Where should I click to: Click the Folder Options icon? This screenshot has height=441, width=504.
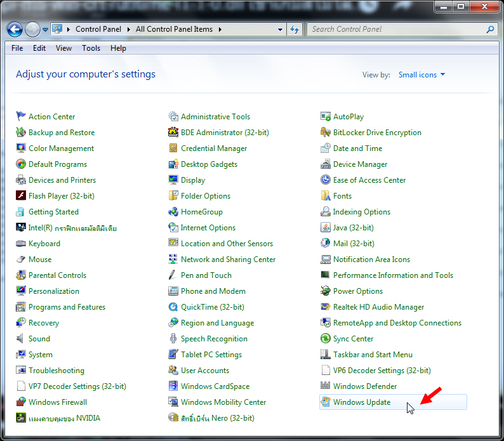coord(173,195)
